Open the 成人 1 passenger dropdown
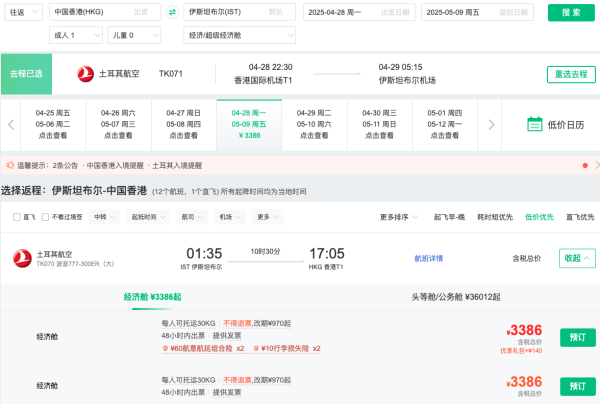 pos(76,35)
